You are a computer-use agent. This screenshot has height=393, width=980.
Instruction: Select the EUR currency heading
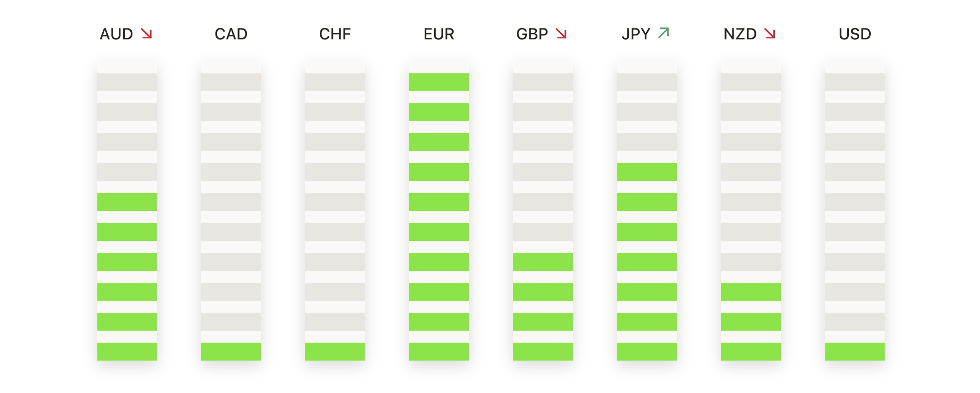click(x=439, y=34)
